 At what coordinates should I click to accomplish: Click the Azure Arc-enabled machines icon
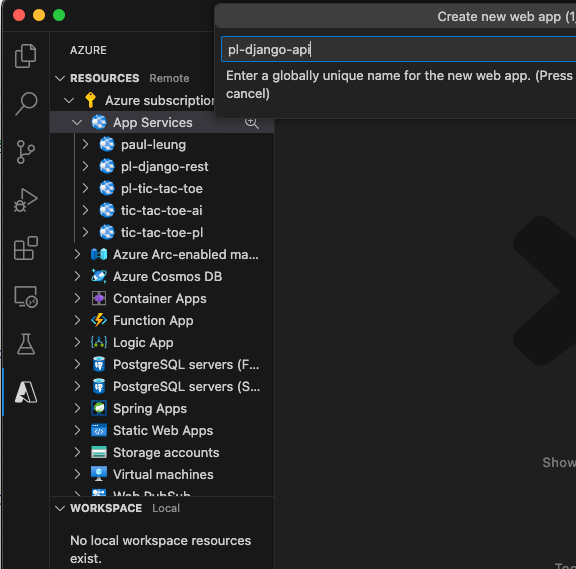99,254
